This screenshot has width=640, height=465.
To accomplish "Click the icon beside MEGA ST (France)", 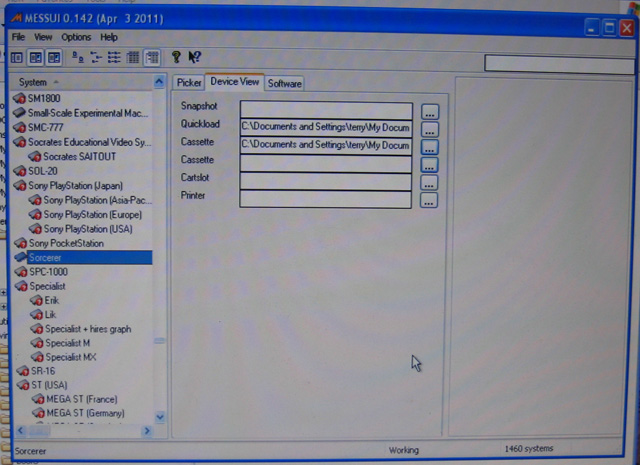I will 38,399.
